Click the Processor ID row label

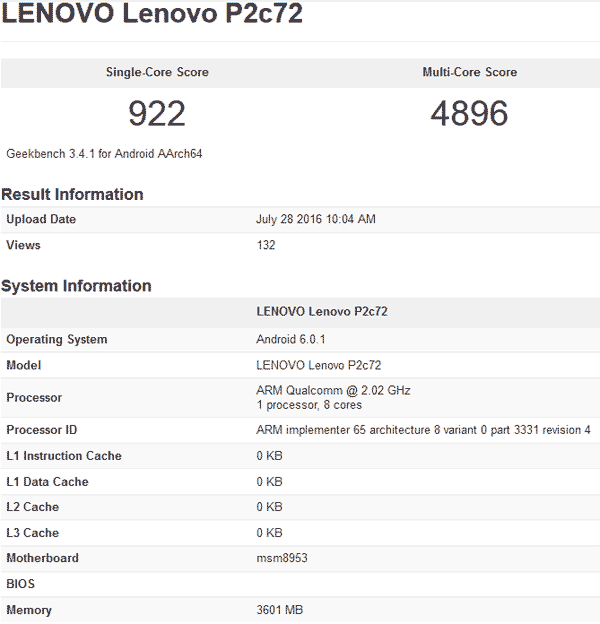point(42,430)
